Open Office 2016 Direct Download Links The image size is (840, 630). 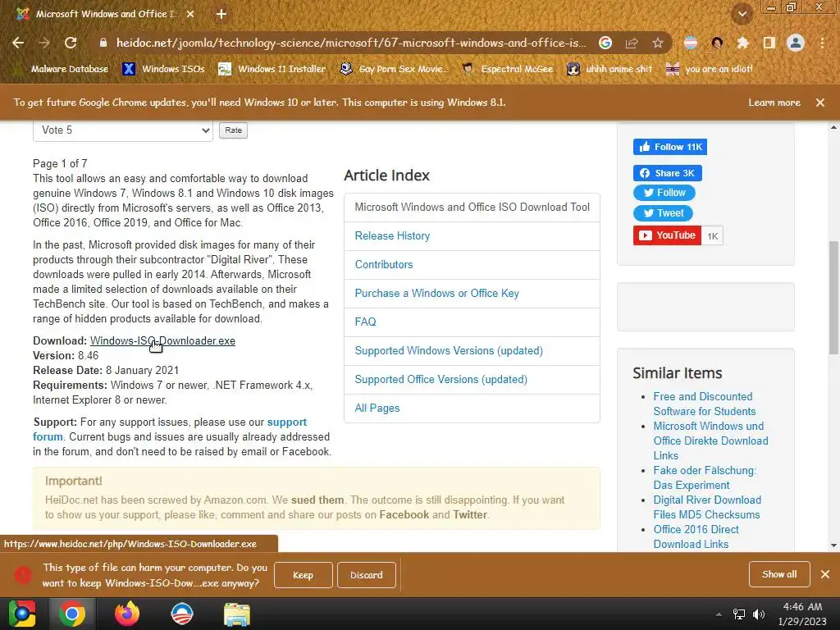point(696,536)
